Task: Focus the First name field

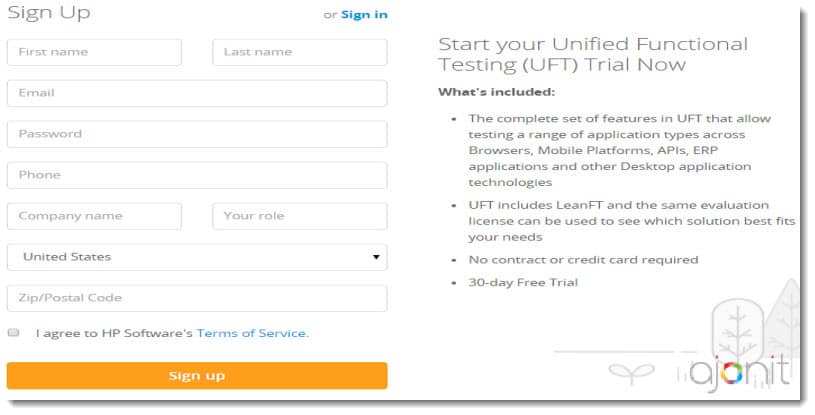Action: click(x=94, y=52)
